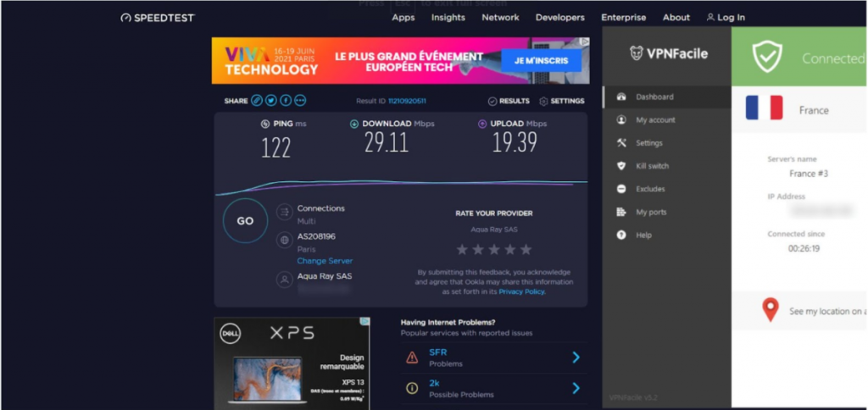The height and width of the screenshot is (410, 868).
Task: Click the AS208196 server name
Action: [317, 236]
